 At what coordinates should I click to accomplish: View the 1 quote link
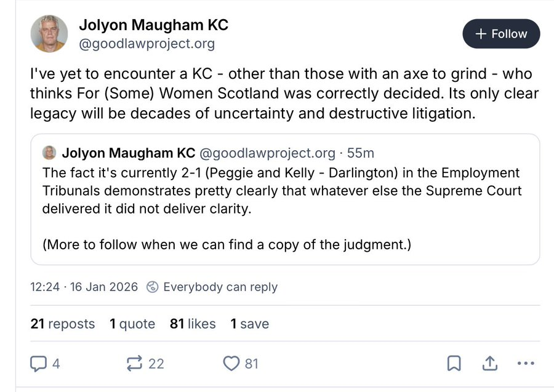coord(132,324)
